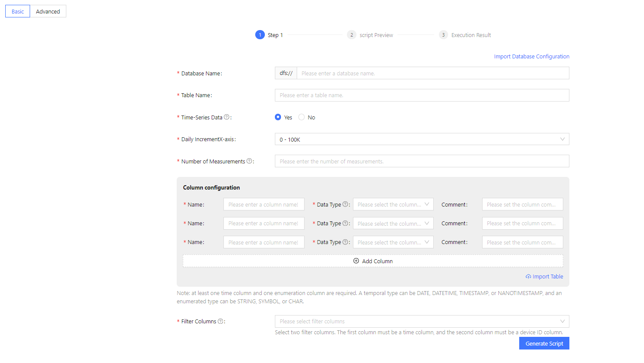
Task: Click help icon next to second Data Type
Action: [x=345, y=223]
